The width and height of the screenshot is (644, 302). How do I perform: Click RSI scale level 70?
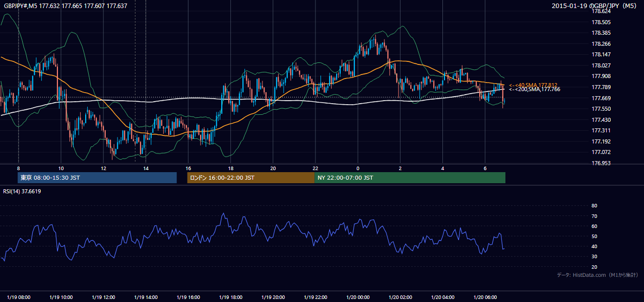(x=595, y=216)
